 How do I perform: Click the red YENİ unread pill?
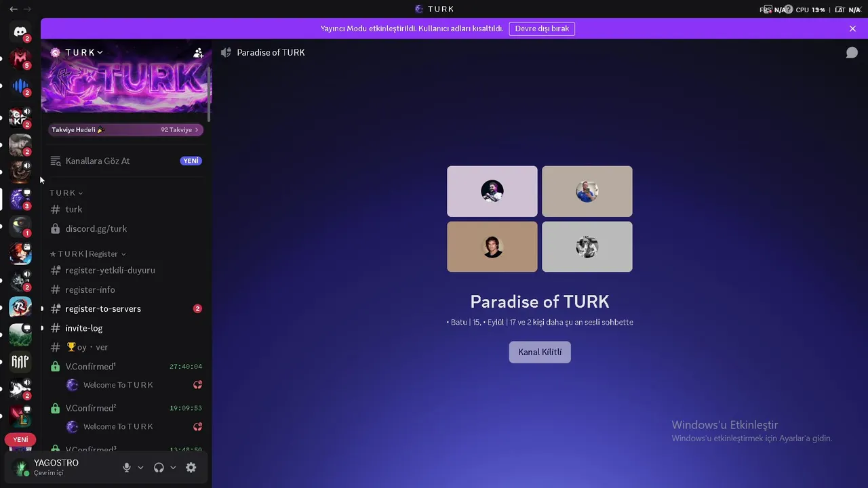click(20, 440)
